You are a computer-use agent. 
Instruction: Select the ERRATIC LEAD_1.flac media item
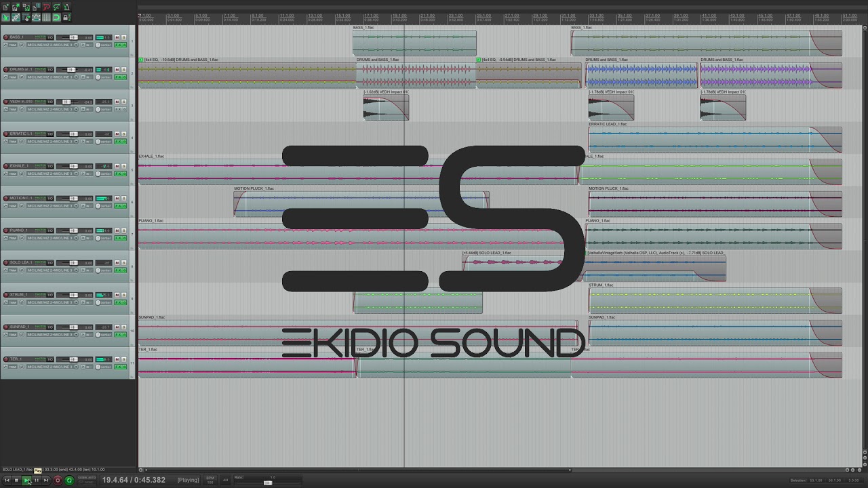click(x=715, y=139)
